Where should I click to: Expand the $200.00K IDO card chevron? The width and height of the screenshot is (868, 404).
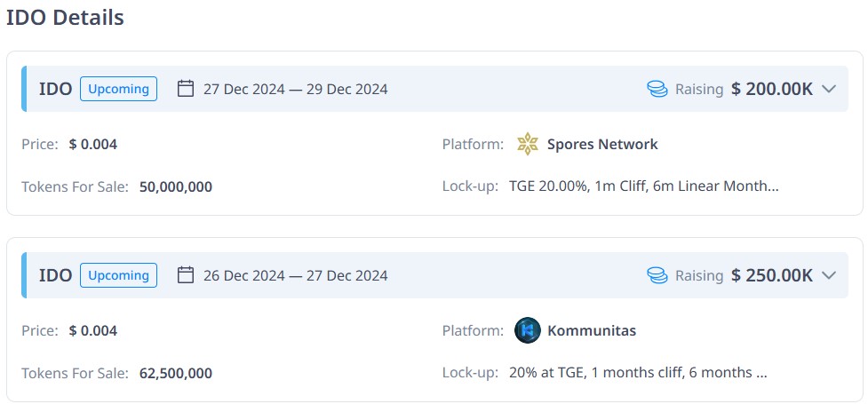pos(829,89)
